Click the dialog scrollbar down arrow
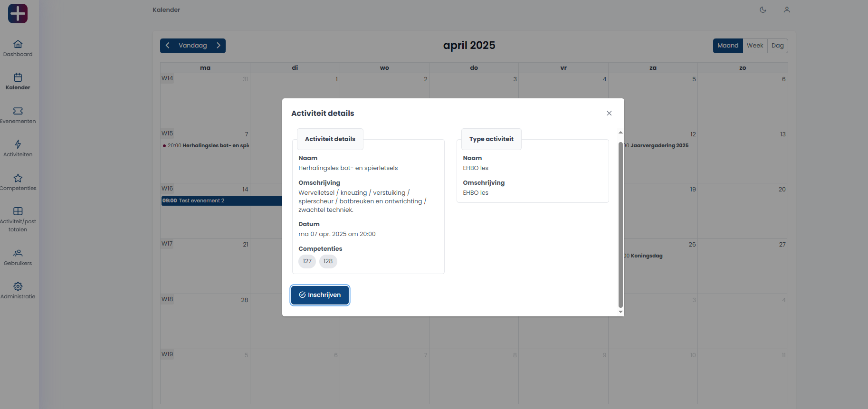The image size is (868, 409). pyautogui.click(x=620, y=312)
